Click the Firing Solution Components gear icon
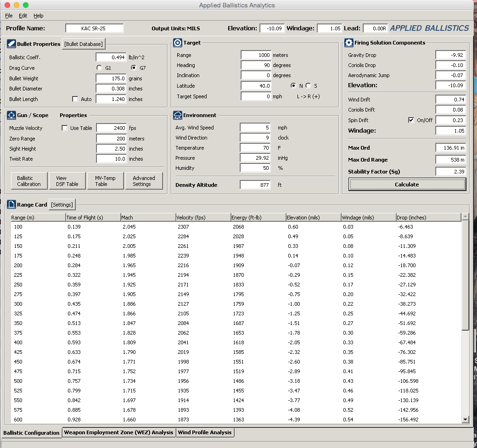The height and width of the screenshot is (448, 477). (348, 43)
